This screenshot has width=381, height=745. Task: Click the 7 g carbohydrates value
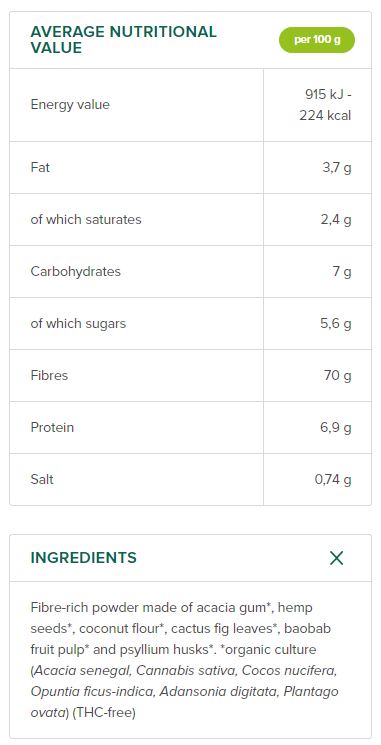click(x=343, y=272)
